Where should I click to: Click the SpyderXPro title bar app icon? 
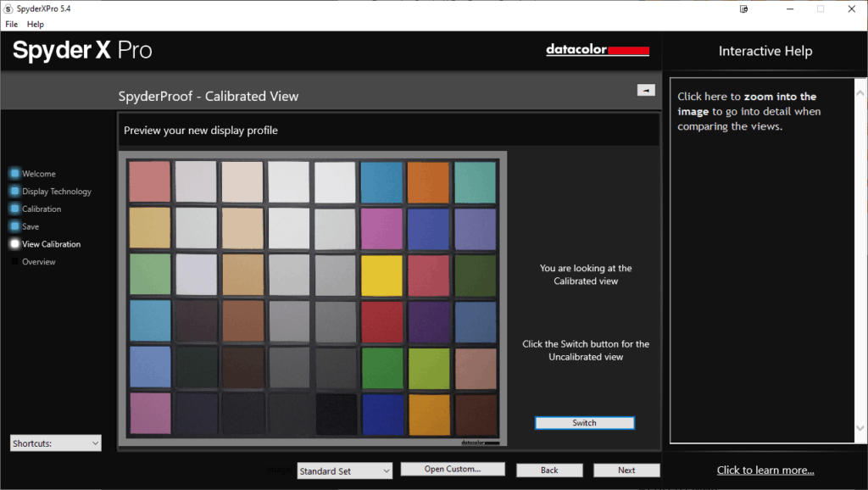(x=8, y=8)
